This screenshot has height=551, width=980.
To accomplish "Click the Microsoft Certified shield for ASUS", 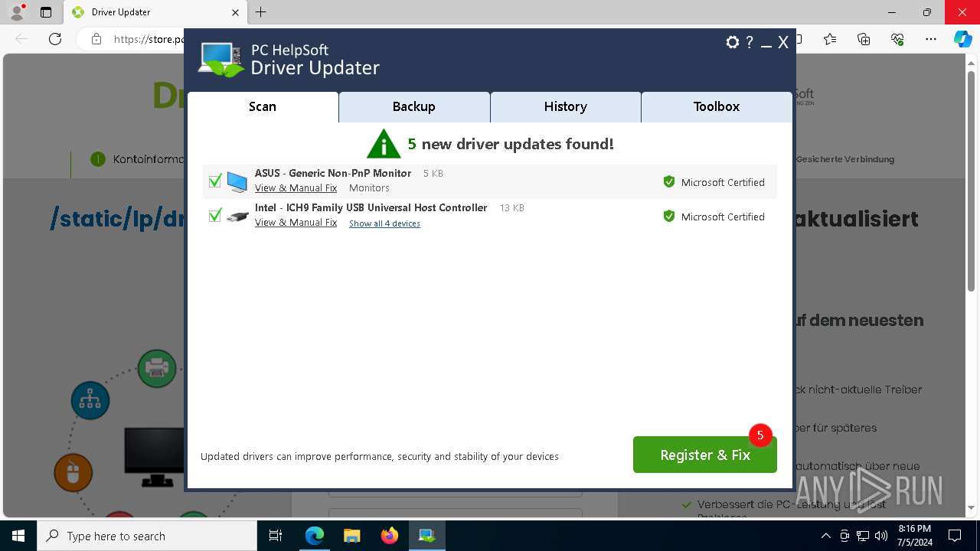I will (669, 182).
